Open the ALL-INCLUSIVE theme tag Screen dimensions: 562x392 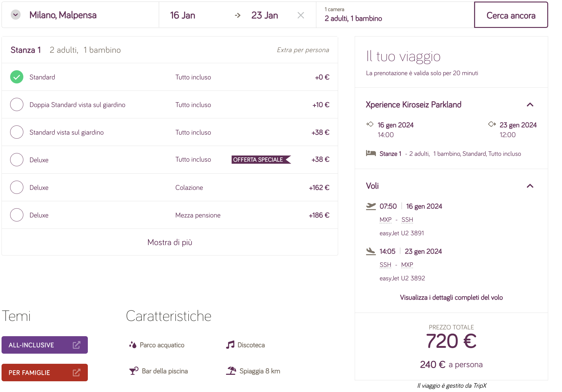45,345
